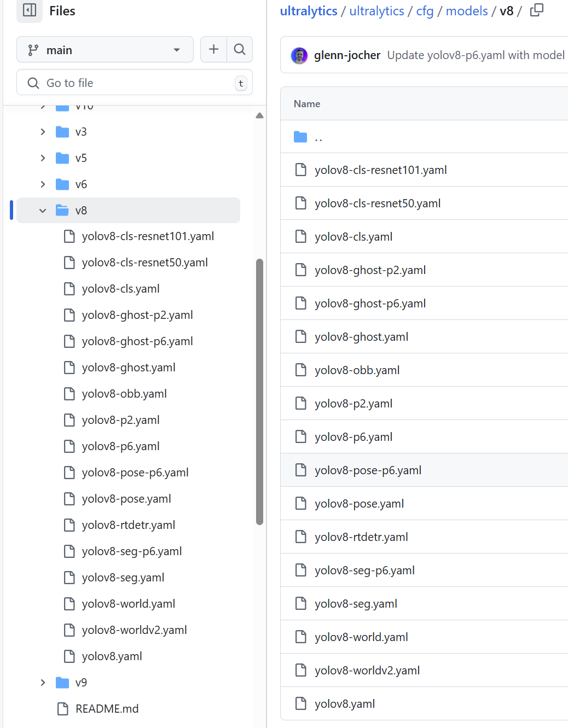
Task: Click the v5 folder icon in tree
Action: tap(62, 158)
